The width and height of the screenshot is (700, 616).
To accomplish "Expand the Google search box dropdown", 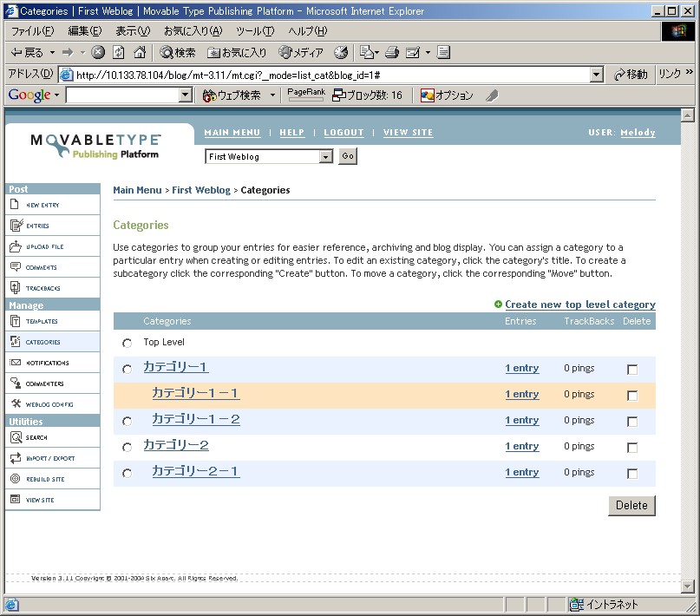I will coord(186,95).
